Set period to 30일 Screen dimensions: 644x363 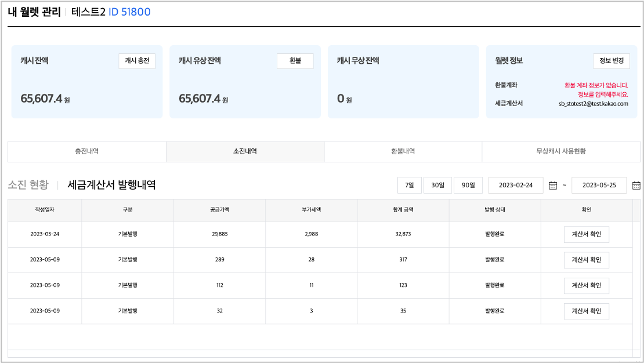pos(437,186)
